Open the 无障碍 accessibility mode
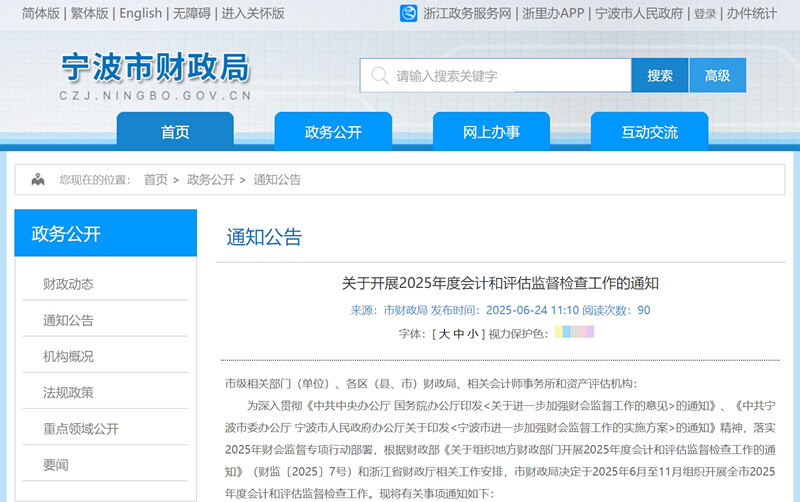 191,13
